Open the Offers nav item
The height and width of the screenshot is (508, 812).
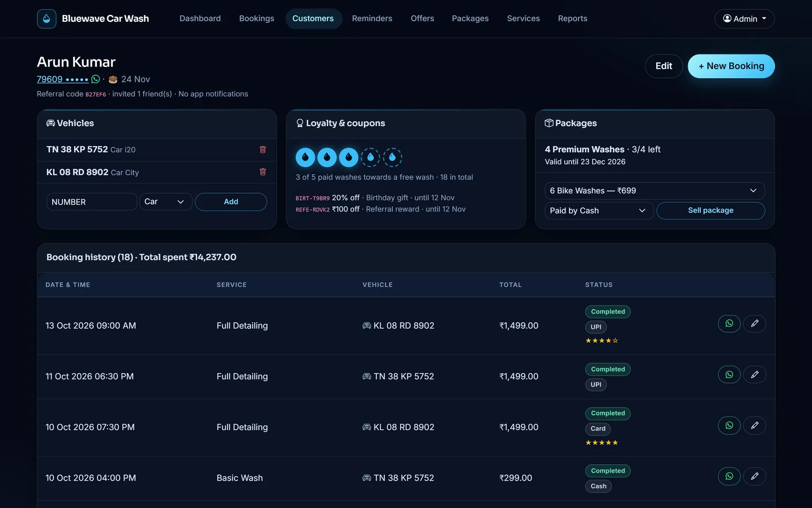click(x=422, y=19)
